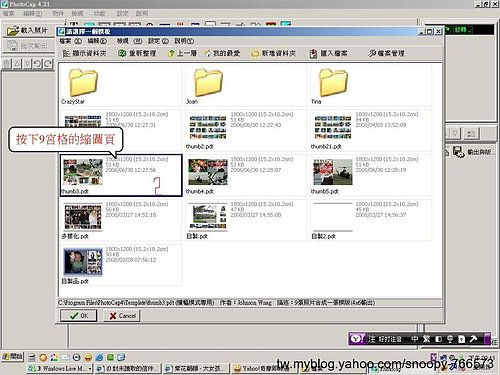Click the 開始 Start button

[x=13, y=357]
